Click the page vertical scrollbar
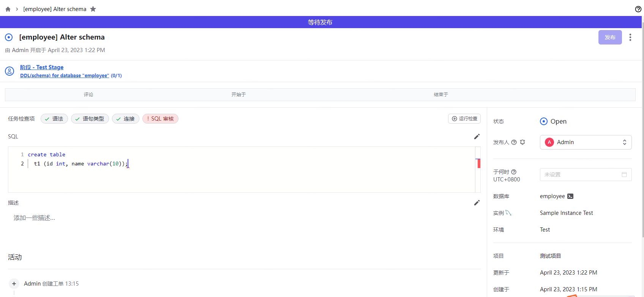This screenshot has width=644, height=297. point(642,129)
